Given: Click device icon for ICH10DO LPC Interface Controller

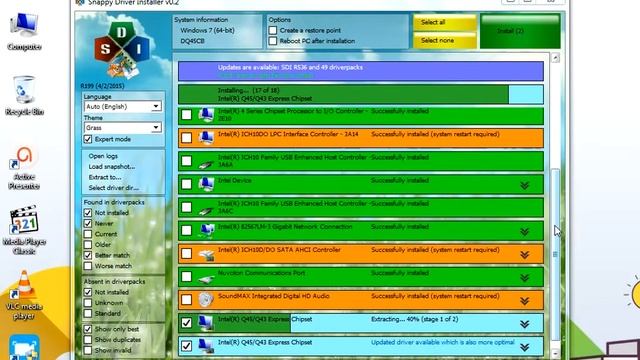Looking at the screenshot, I should pos(206,138).
